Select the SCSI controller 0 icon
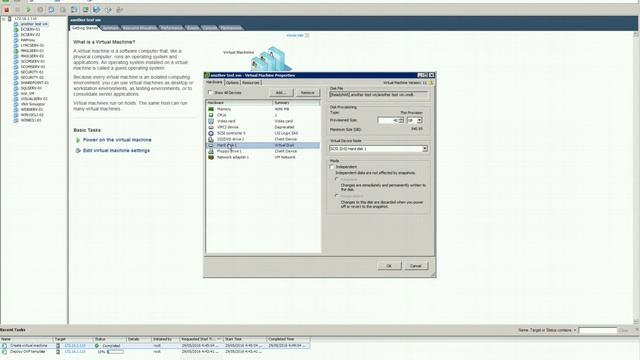 (x=211, y=133)
